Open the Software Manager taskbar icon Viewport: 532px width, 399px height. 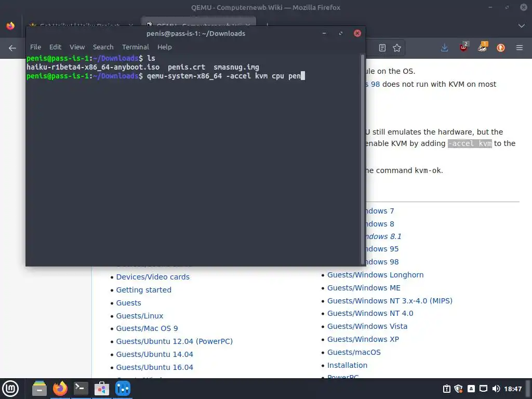[x=101, y=389]
